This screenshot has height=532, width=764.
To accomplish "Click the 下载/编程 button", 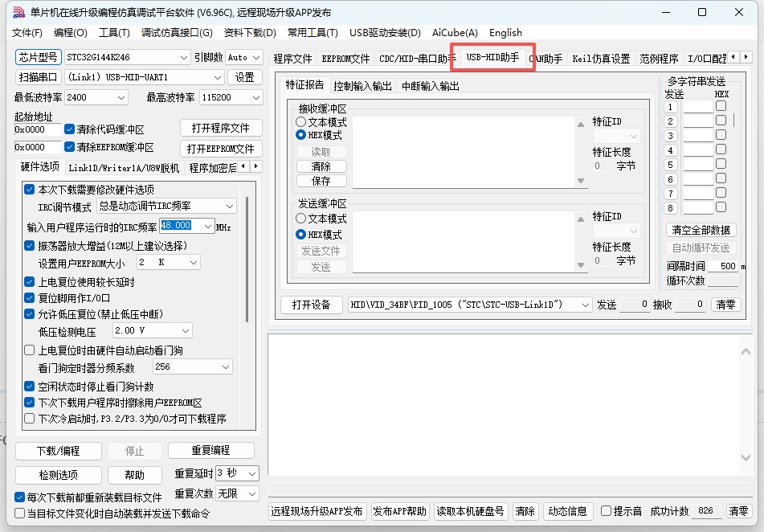I will (x=59, y=451).
